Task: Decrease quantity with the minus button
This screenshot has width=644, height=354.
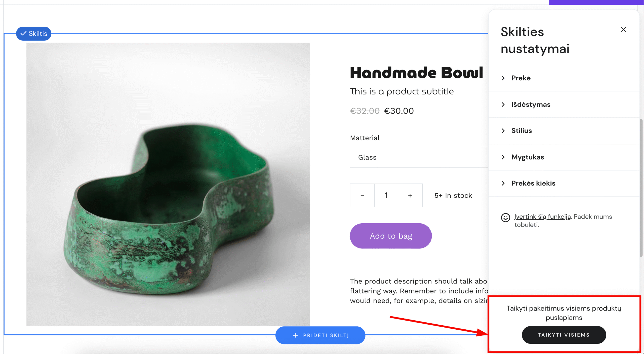Action: 362,195
